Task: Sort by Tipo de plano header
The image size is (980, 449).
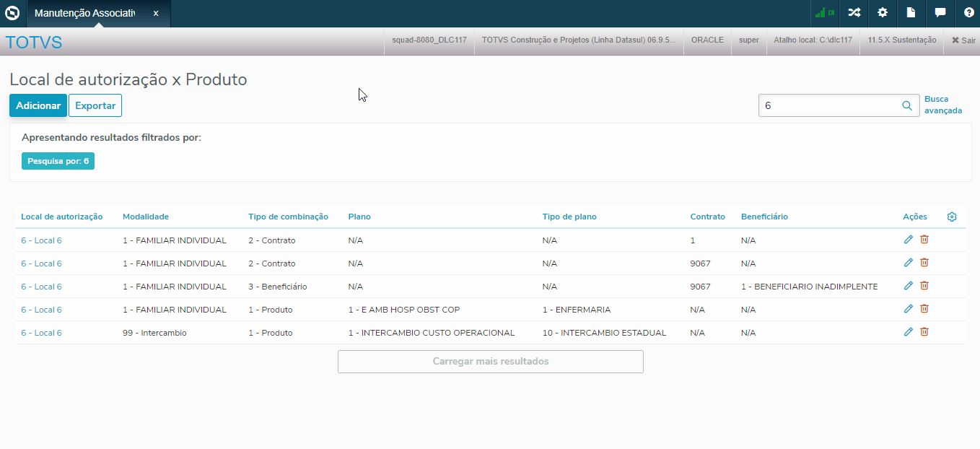Action: point(569,217)
